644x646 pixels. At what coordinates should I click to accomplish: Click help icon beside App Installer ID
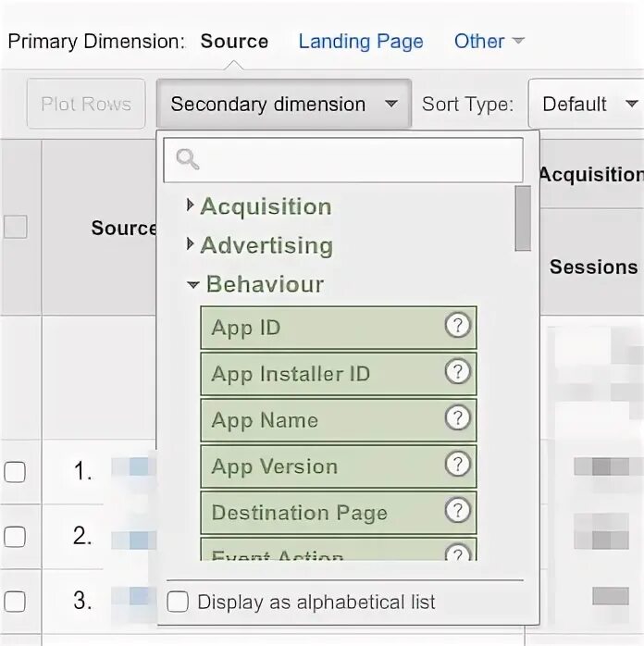click(457, 372)
